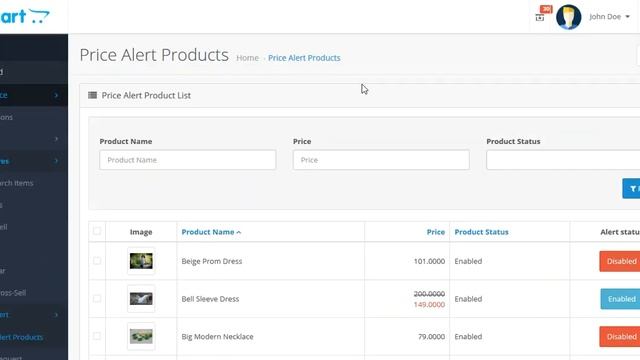Viewport: 640px width, 360px height.
Task: Toggle Disabled alert status for Beige Prom Dress
Action: tap(620, 261)
